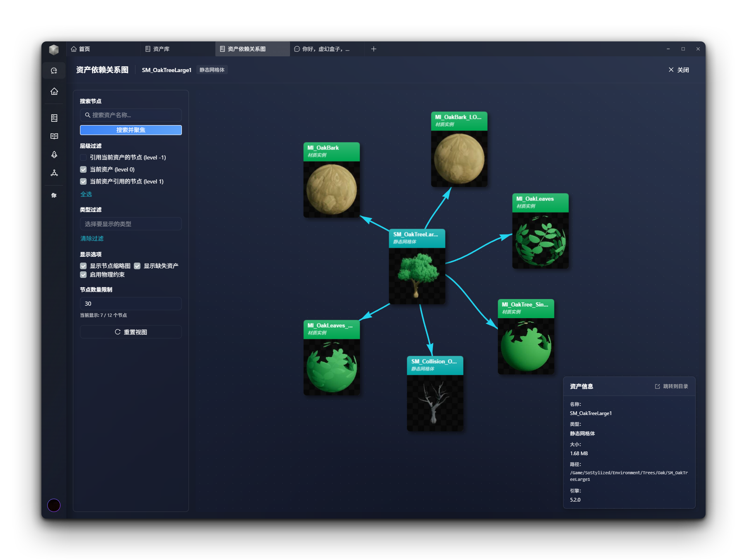Open the dependency graph sidebar icon

[54, 173]
